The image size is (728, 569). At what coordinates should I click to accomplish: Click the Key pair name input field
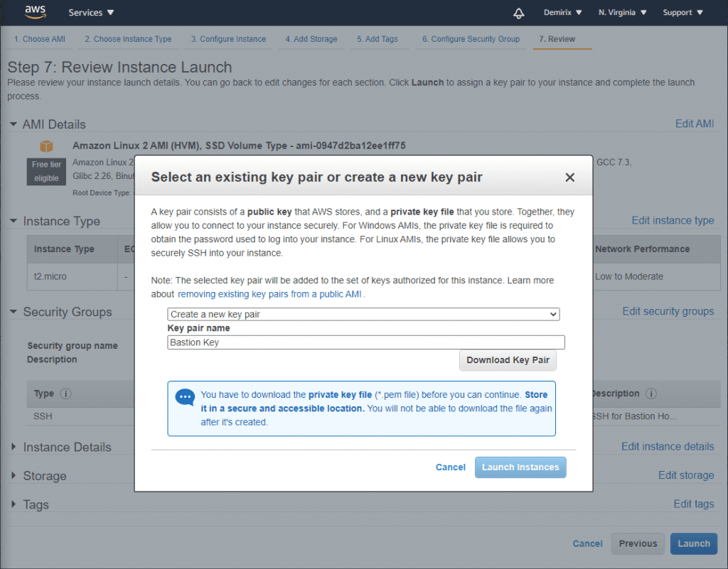366,342
